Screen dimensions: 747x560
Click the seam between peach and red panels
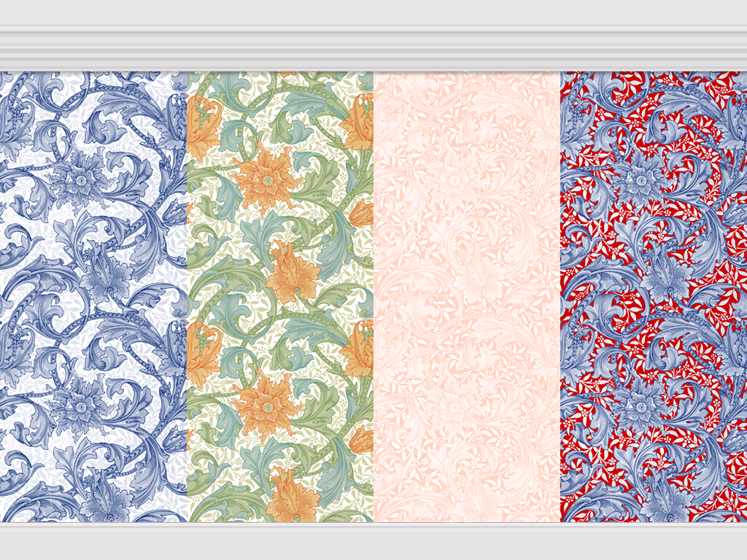(x=560, y=296)
